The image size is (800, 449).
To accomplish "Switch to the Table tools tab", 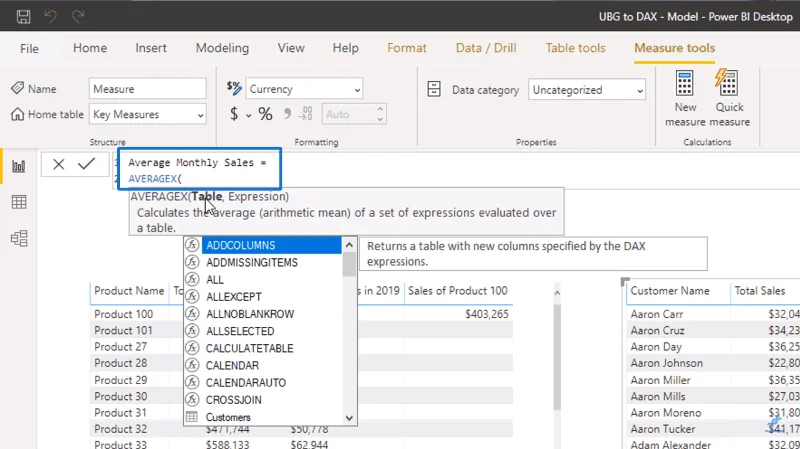I will 576,48.
